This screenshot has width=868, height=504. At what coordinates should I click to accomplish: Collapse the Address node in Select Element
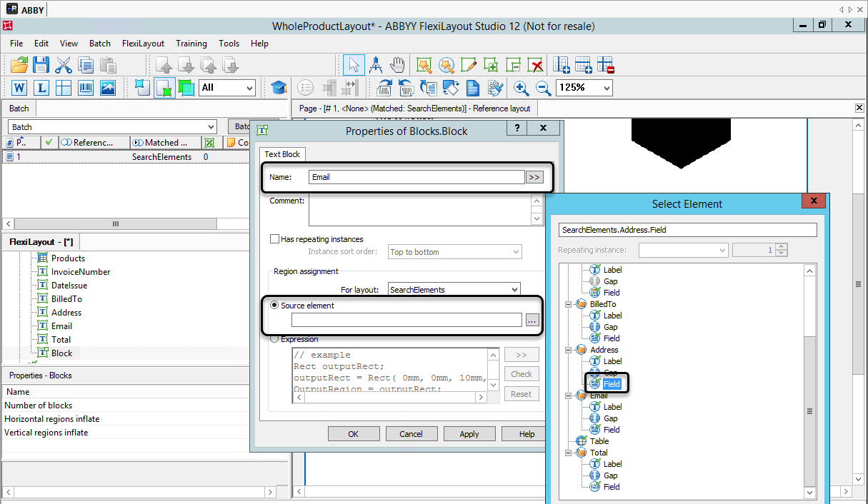(569, 350)
